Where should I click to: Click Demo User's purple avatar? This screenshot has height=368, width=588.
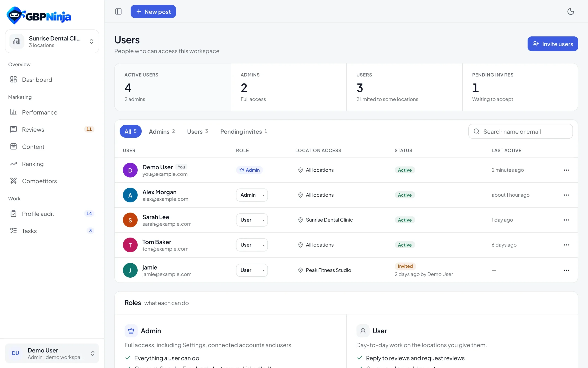[x=130, y=170]
